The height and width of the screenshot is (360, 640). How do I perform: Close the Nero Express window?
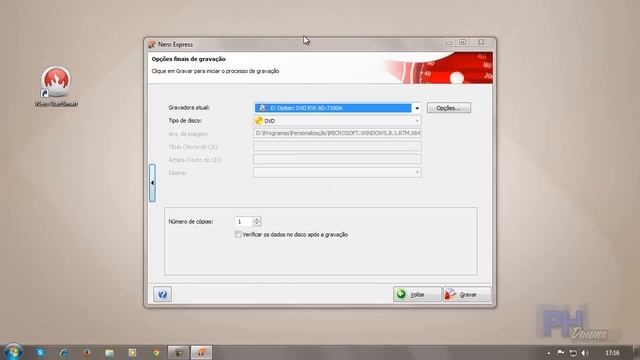pyautogui.click(x=481, y=42)
